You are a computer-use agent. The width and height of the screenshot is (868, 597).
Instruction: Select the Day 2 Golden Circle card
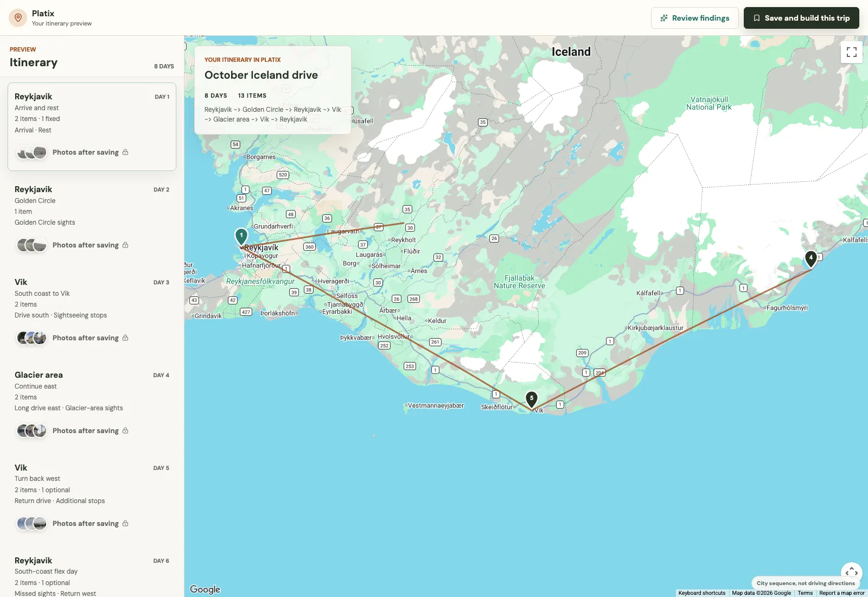(92, 219)
